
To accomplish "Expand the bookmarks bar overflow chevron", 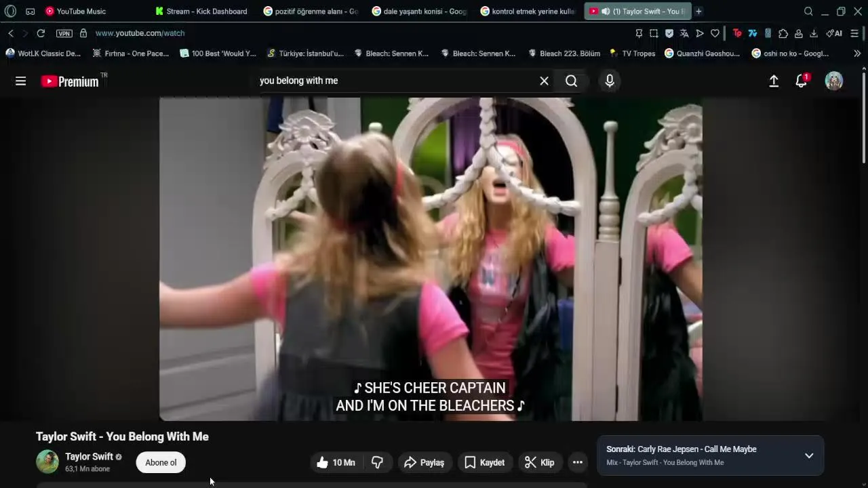I will click(x=856, y=54).
